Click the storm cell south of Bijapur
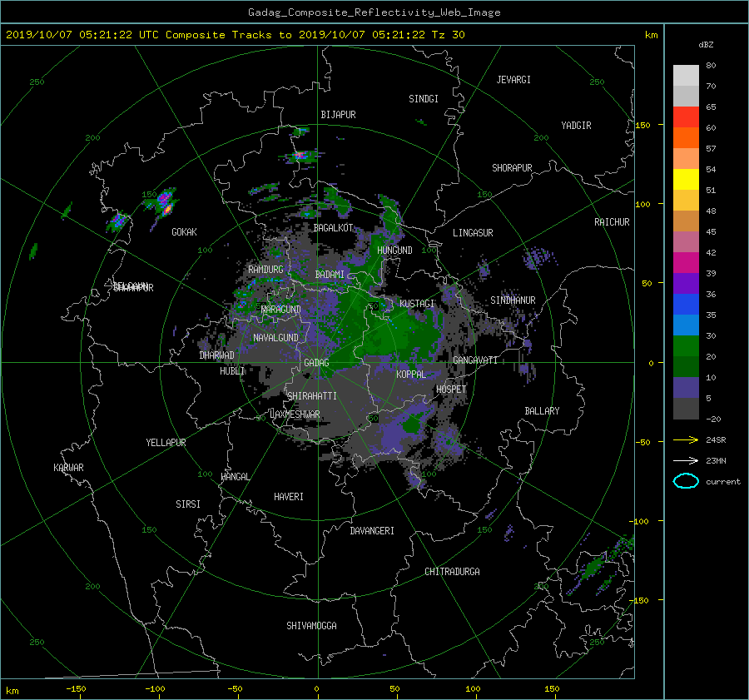Screen dimensions: 749x700 (300, 156)
